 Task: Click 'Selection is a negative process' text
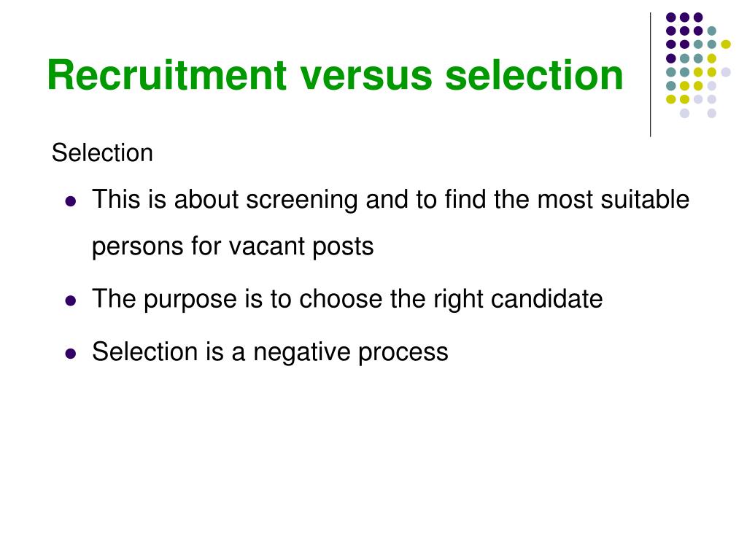click(270, 352)
